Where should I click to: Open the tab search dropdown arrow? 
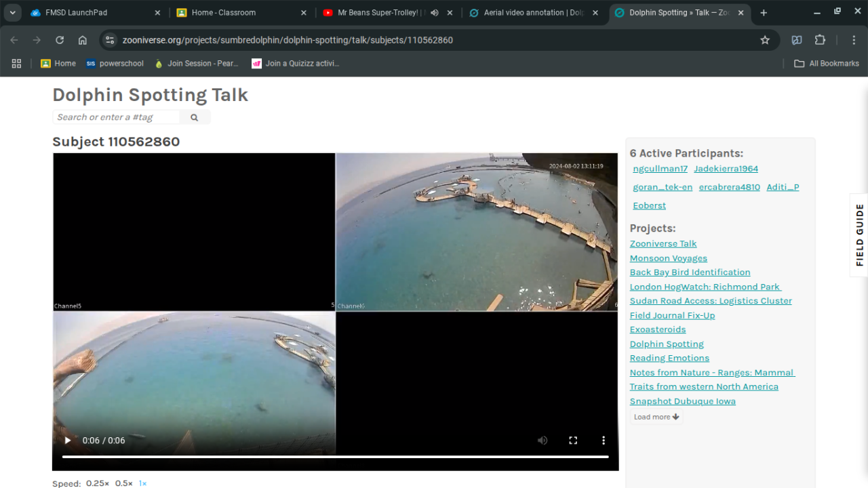coord(12,13)
